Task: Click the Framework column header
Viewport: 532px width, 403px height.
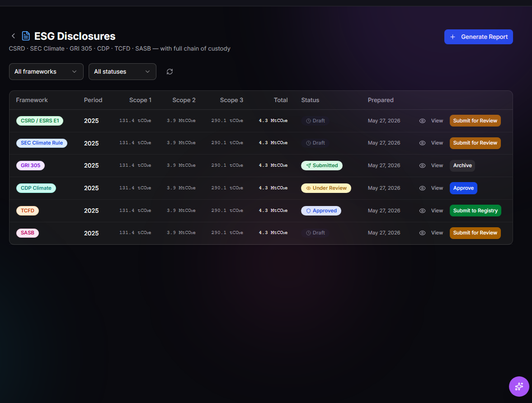Action: click(x=32, y=100)
